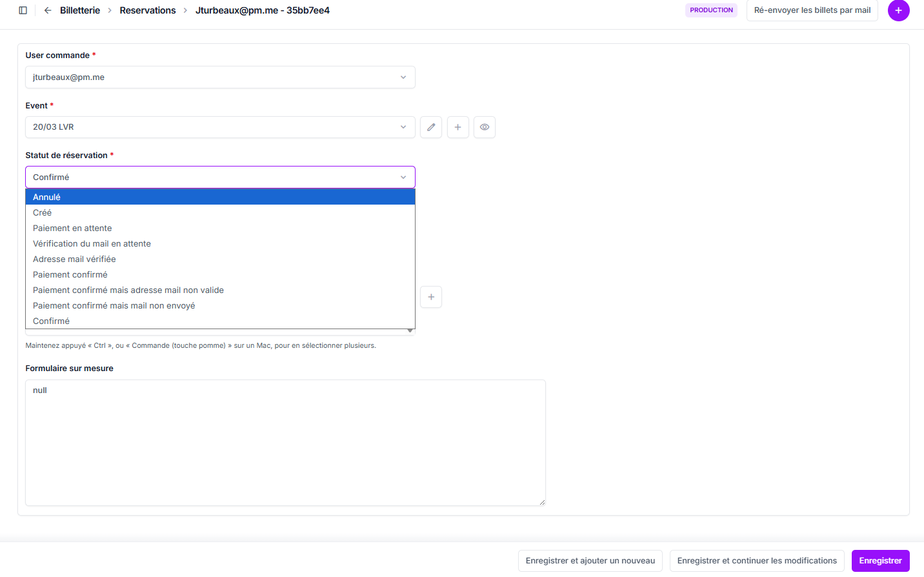The image size is (924, 577).
Task: Click Ré-envoyer les billets par mail
Action: point(812,10)
